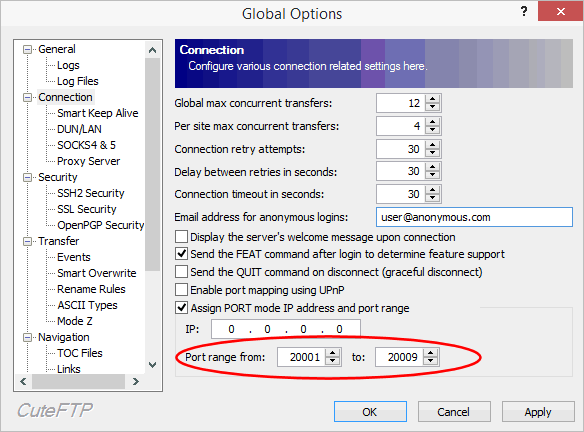The height and width of the screenshot is (432, 584).
Task: Click tree scroll up arrow
Action: point(152,50)
